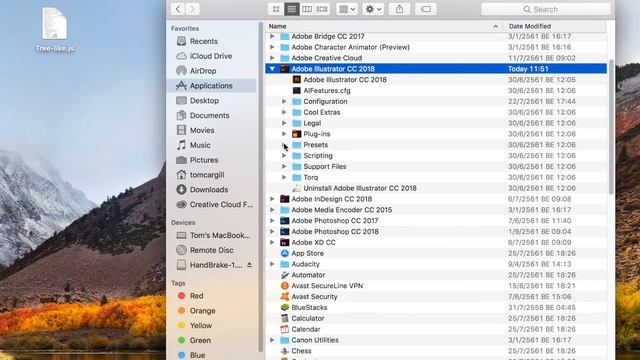640x360 pixels.
Task: Click the Pictures sidebar icon
Action: (181, 160)
